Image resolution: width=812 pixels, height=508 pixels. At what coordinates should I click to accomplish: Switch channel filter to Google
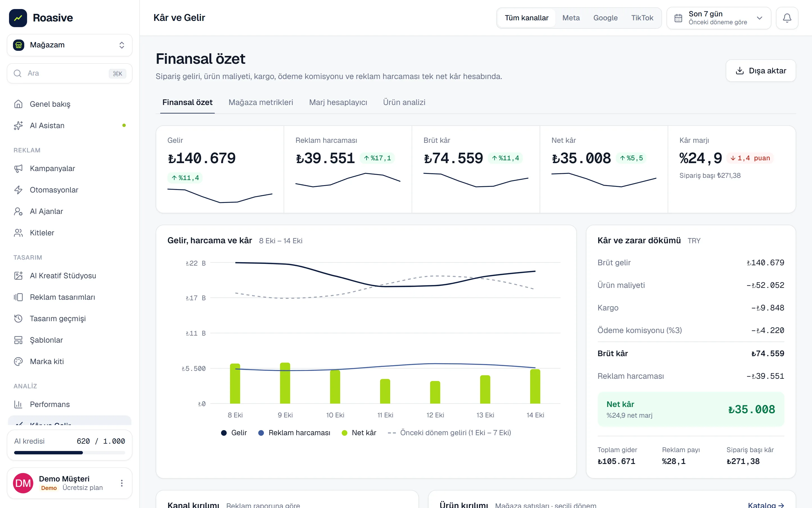click(x=605, y=18)
